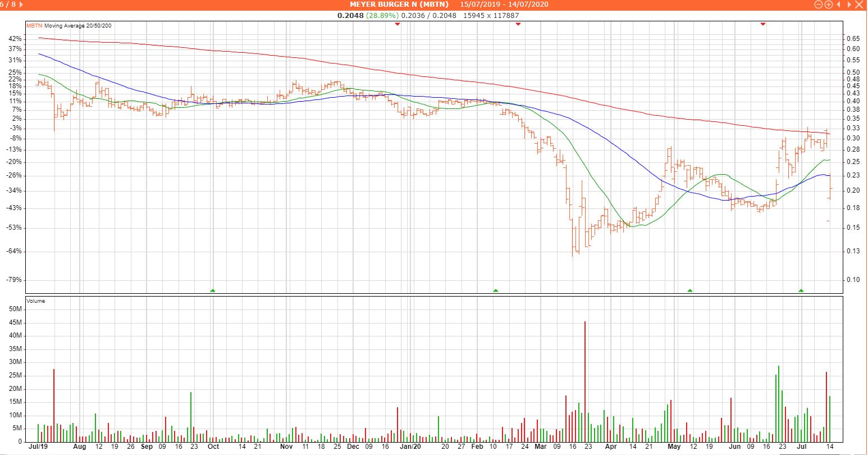868x455 pixels.
Task: Advance to the next chart after 6 / 8
Action: [x=21, y=4]
